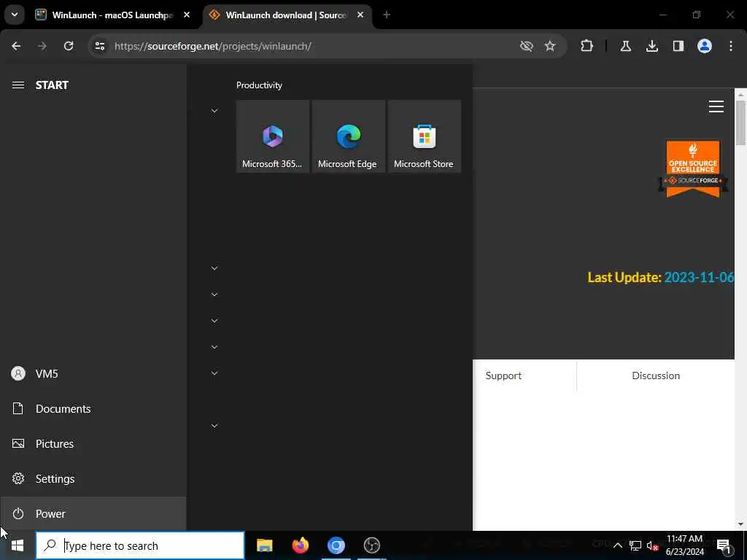Open the Support tab on SourceForge
Viewport: 747px width, 560px height.
tap(503, 376)
